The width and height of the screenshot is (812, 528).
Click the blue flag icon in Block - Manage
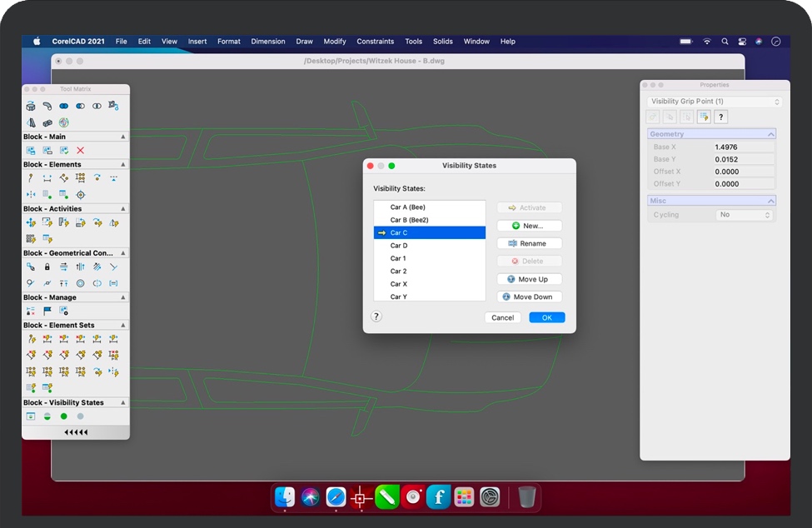point(47,311)
